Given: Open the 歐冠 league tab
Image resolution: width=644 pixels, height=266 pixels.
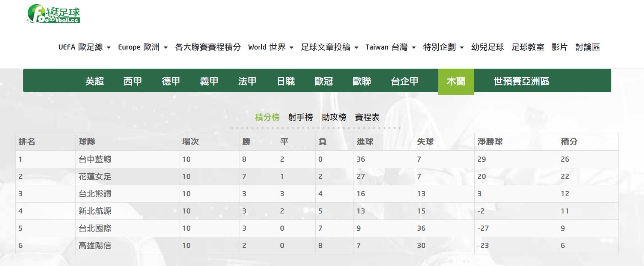Looking at the screenshot, I should tap(324, 81).
